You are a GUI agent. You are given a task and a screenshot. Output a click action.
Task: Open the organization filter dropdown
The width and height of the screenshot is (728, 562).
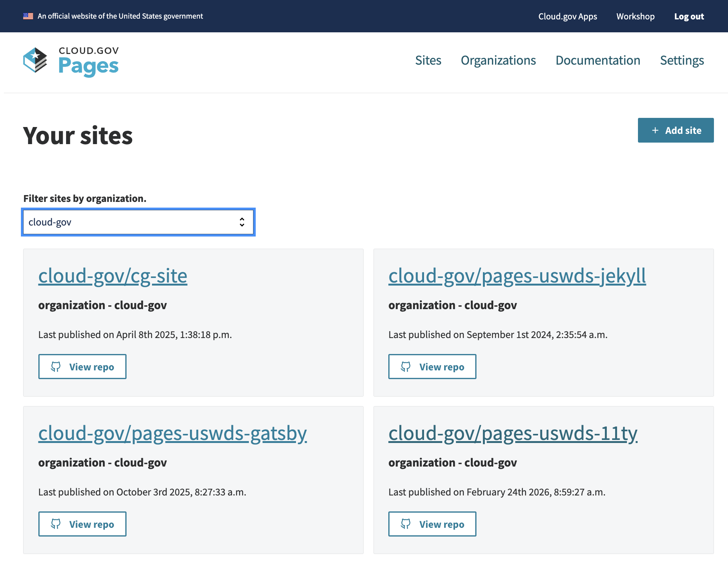138,222
